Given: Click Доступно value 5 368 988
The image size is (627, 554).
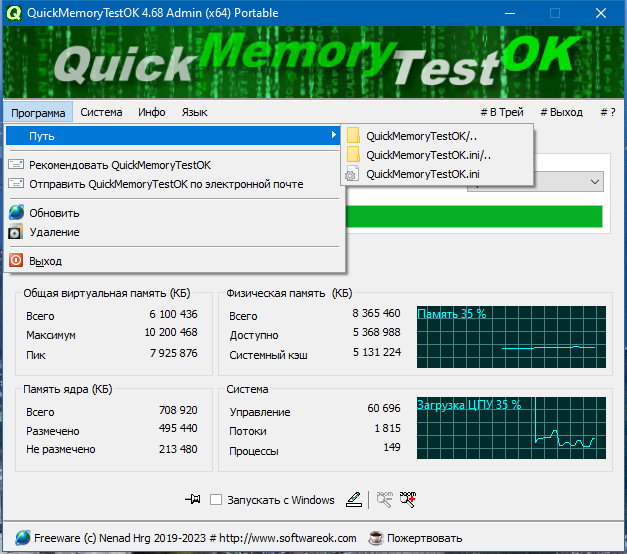Looking at the screenshot, I should click(376, 332).
